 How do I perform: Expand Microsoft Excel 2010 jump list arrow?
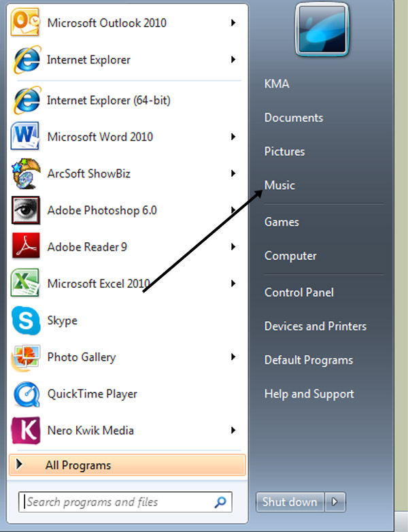233,283
